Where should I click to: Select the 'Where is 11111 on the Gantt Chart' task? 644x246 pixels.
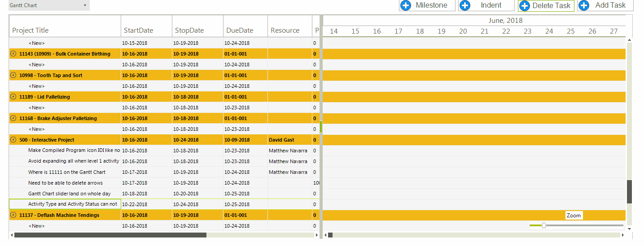pos(67,172)
